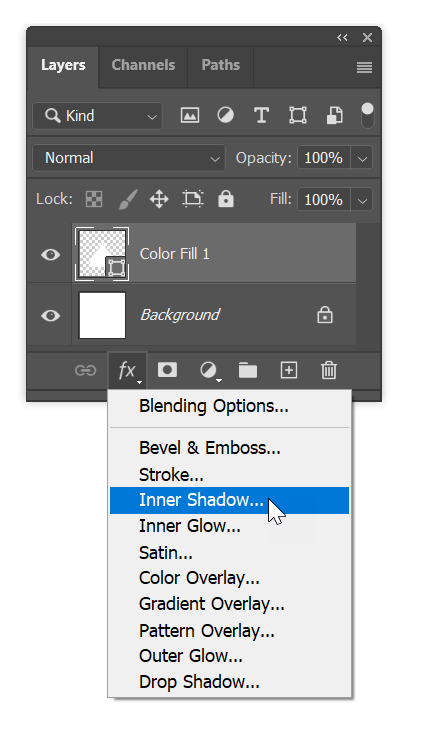The width and height of the screenshot is (423, 732).
Task: Create a new layer with plus icon
Action: tap(289, 371)
